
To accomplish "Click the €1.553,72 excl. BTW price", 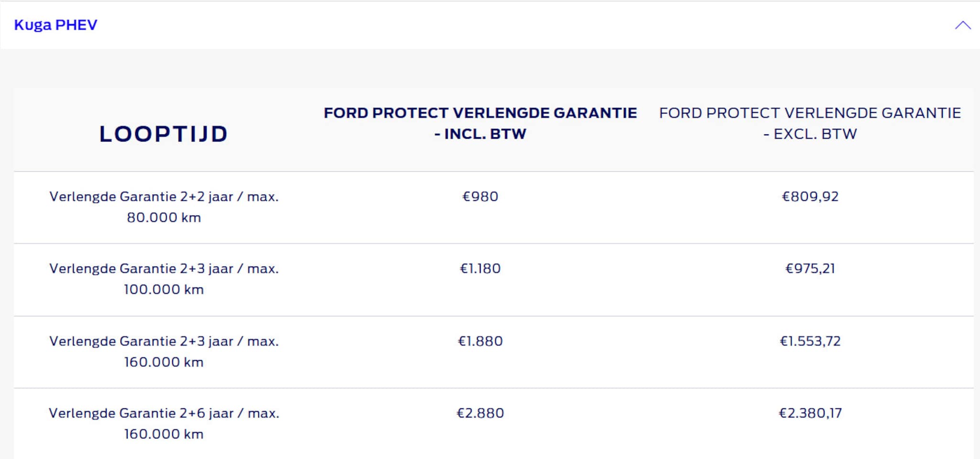I will (x=810, y=341).
